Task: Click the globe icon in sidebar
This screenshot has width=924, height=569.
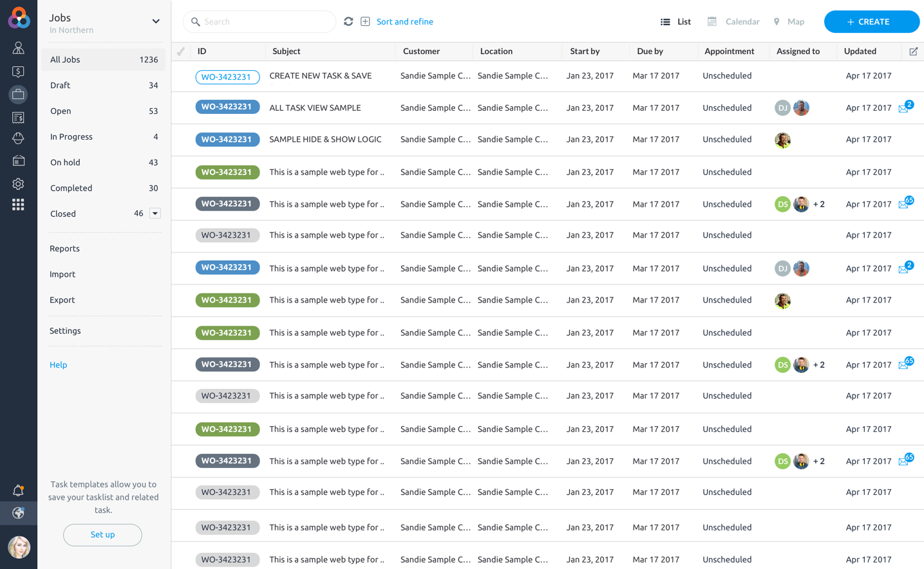Action: point(18,513)
